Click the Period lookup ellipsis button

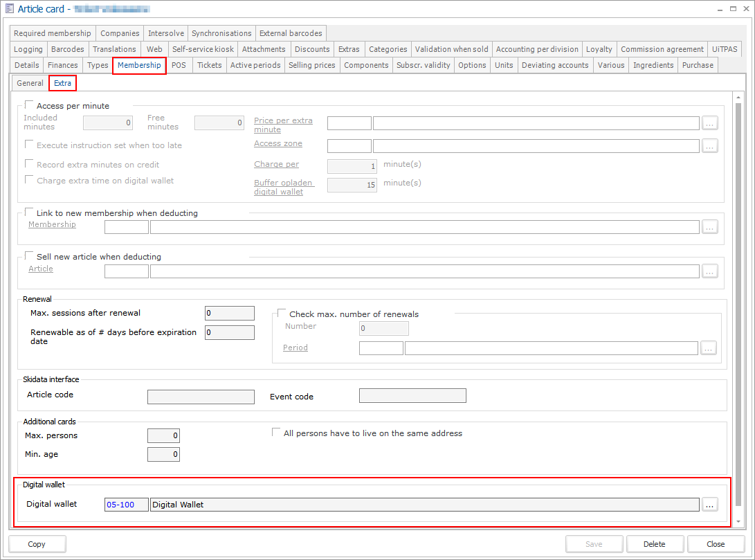pos(708,348)
